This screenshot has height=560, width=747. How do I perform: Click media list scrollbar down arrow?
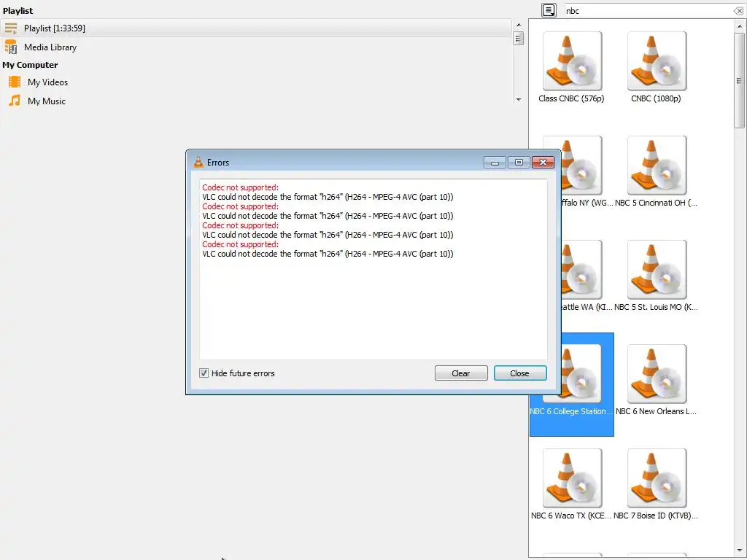pos(740,551)
